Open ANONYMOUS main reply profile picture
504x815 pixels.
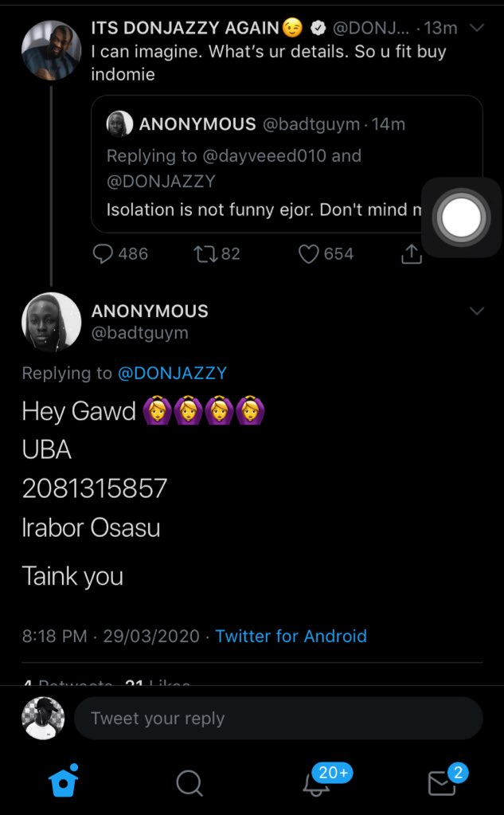pyautogui.click(x=51, y=323)
